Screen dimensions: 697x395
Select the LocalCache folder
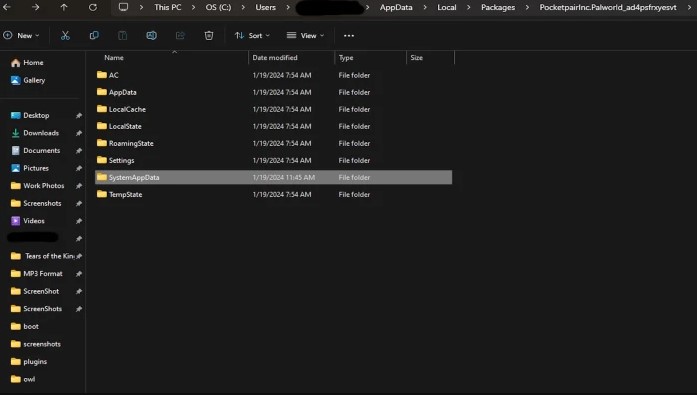coord(273,109)
